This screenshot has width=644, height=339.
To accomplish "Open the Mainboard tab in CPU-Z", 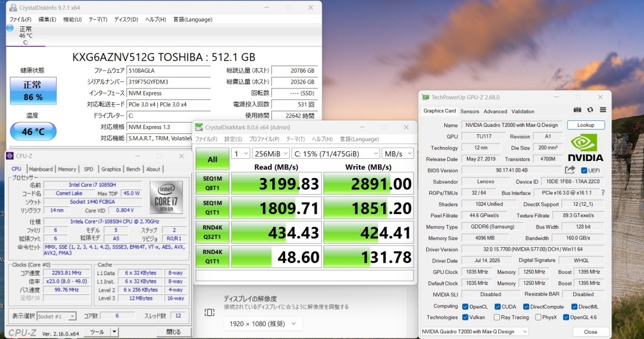I will pyautogui.click(x=41, y=169).
